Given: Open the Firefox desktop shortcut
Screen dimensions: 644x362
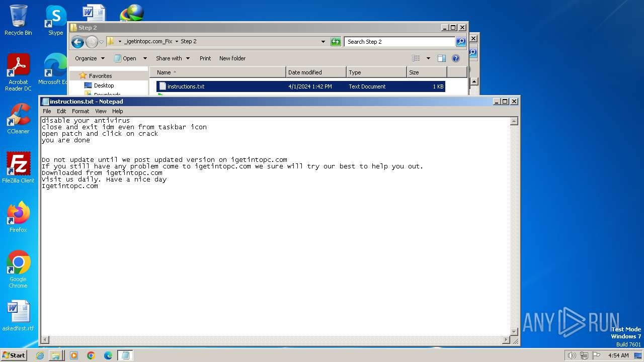Looking at the screenshot, I should [x=18, y=217].
